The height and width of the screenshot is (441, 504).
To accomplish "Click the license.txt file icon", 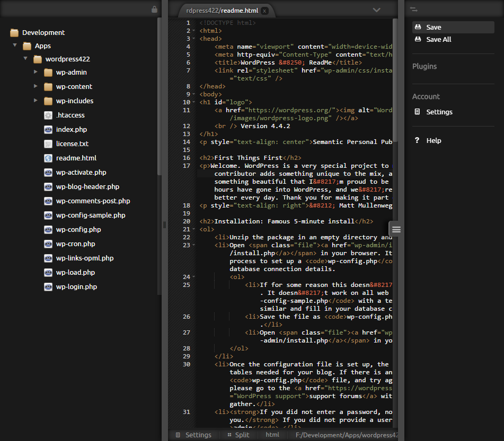I will coord(48,143).
